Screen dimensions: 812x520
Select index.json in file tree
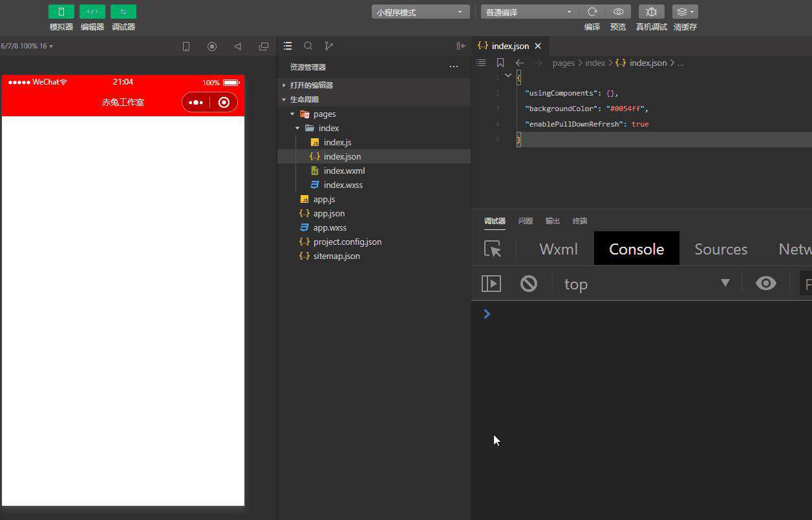tap(374, 156)
